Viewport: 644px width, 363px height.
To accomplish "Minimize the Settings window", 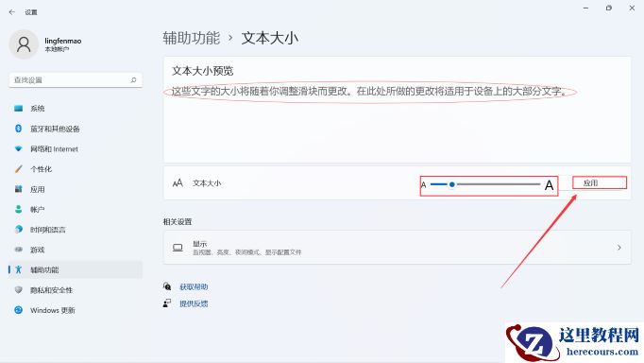I will point(585,9).
